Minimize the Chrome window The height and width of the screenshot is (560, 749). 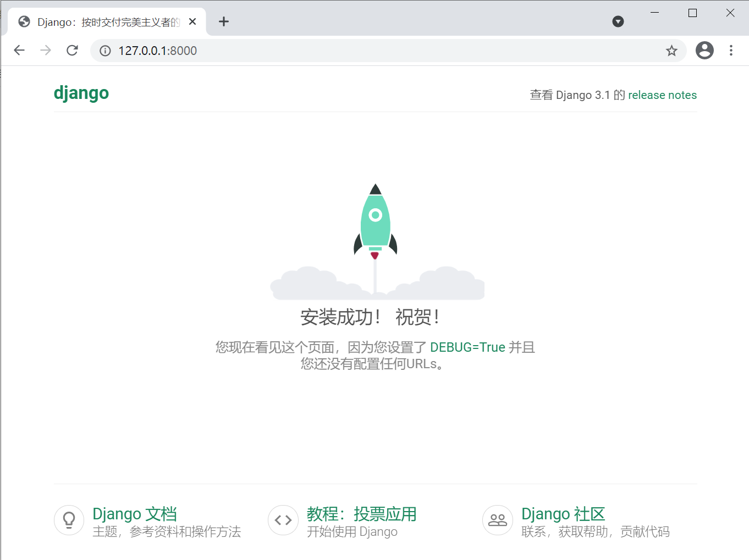654,13
